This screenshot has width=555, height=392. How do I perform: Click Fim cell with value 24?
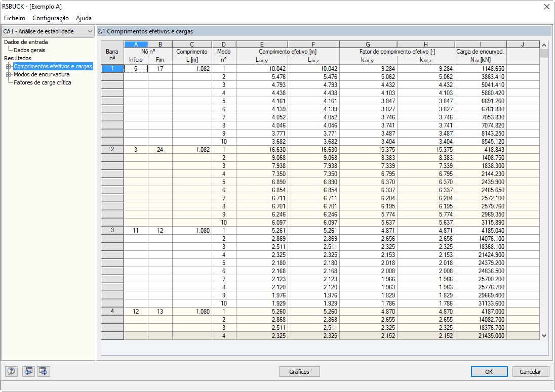tap(160, 150)
